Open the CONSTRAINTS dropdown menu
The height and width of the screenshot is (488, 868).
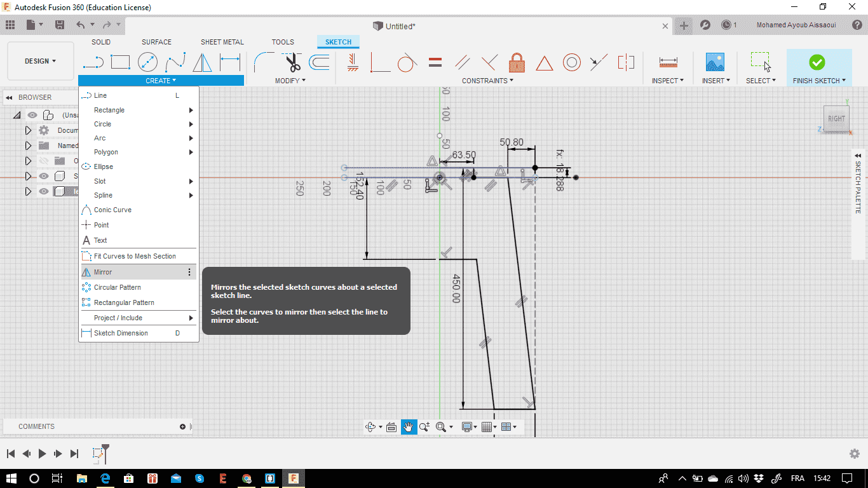(x=487, y=81)
